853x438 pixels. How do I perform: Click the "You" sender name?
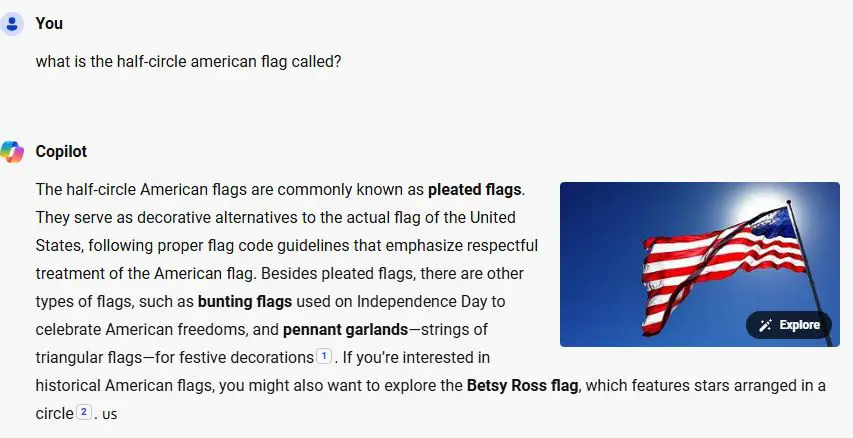click(x=49, y=23)
